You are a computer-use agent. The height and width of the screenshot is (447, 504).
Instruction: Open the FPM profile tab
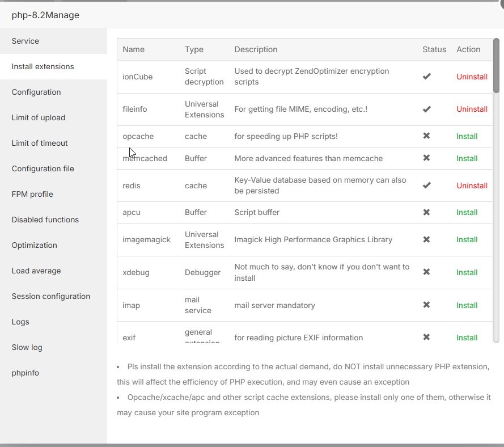tap(32, 194)
